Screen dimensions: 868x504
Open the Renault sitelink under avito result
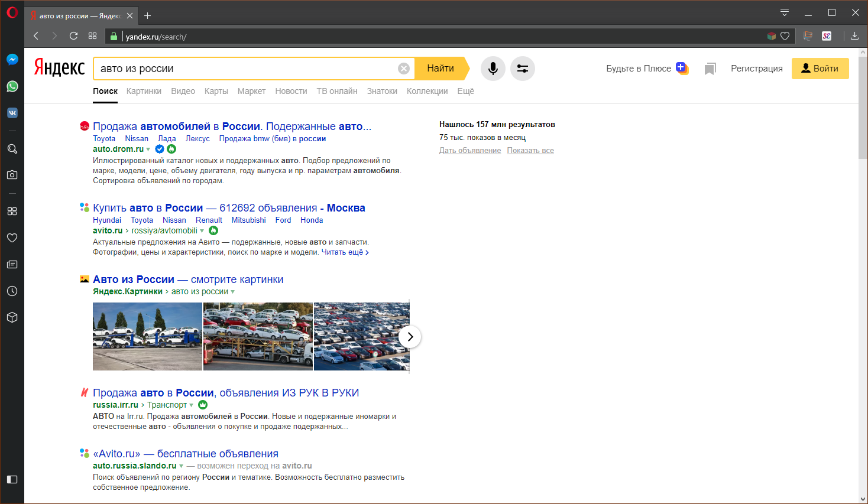(x=209, y=220)
